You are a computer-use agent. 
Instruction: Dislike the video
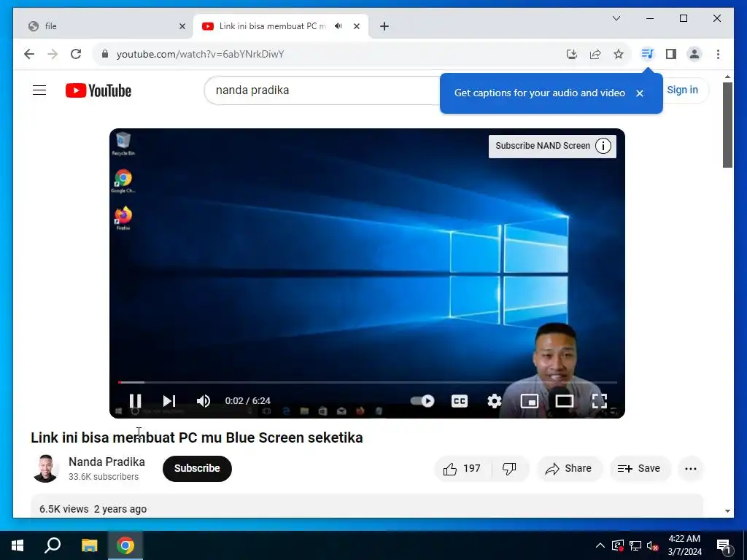click(x=510, y=469)
